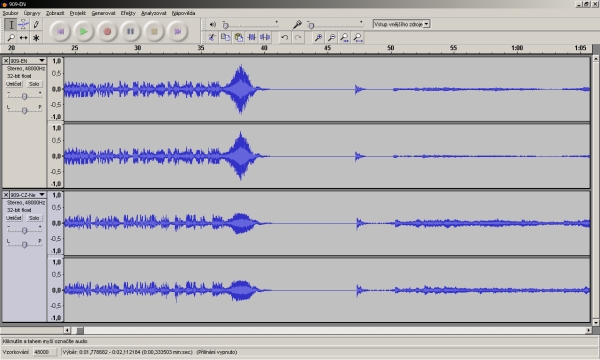Image resolution: width=600 pixels, height=360 pixels.
Task: Open the Nápověda menu
Action: click(183, 13)
